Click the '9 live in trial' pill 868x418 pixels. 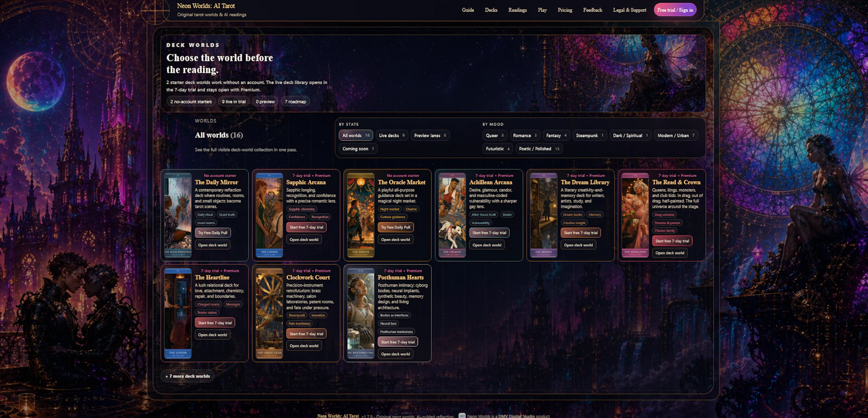[x=234, y=102]
